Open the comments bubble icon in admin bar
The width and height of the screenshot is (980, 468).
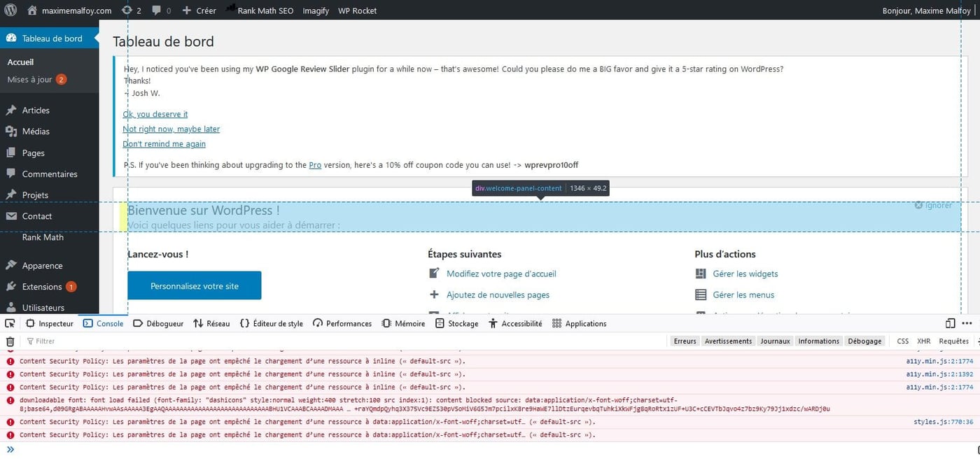click(x=157, y=10)
